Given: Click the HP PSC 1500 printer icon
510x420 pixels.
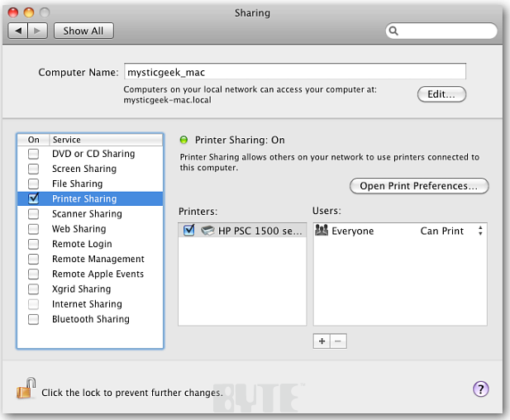Looking at the screenshot, I should pyautogui.click(x=207, y=231).
